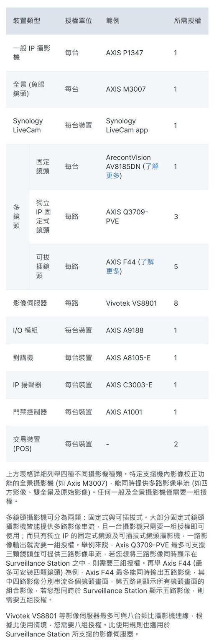Click the 所需授權 column header

188,21
